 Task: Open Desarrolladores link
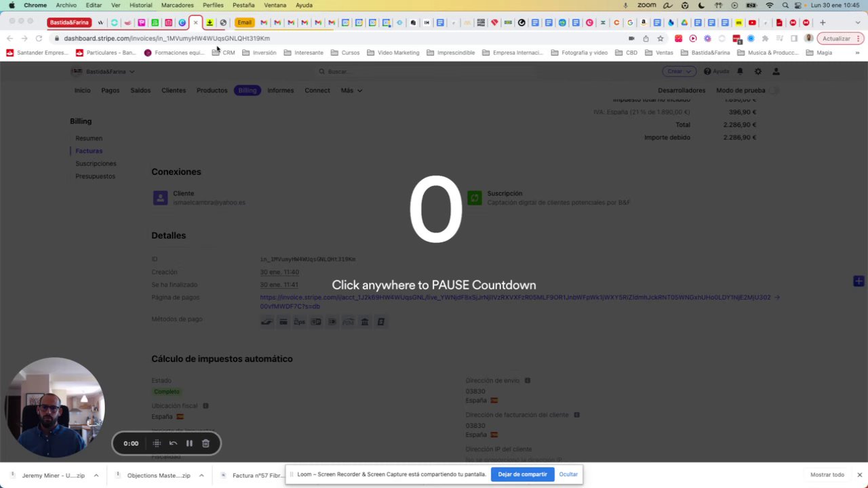(x=682, y=90)
